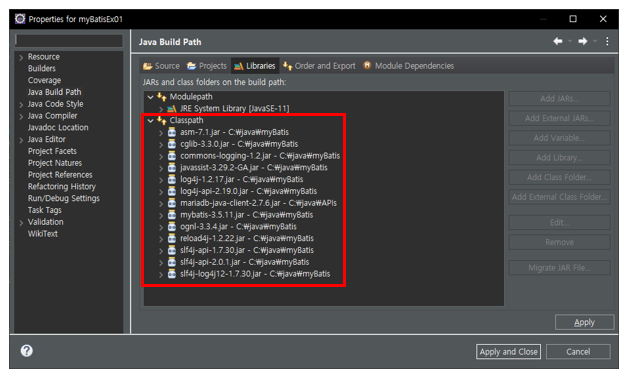This screenshot has height=376, width=627.
Task: Switch to the Source tab
Action: pyautogui.click(x=162, y=66)
